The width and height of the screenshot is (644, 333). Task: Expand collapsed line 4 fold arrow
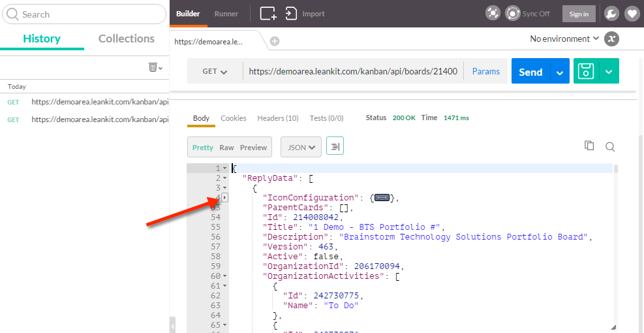pyautogui.click(x=225, y=198)
